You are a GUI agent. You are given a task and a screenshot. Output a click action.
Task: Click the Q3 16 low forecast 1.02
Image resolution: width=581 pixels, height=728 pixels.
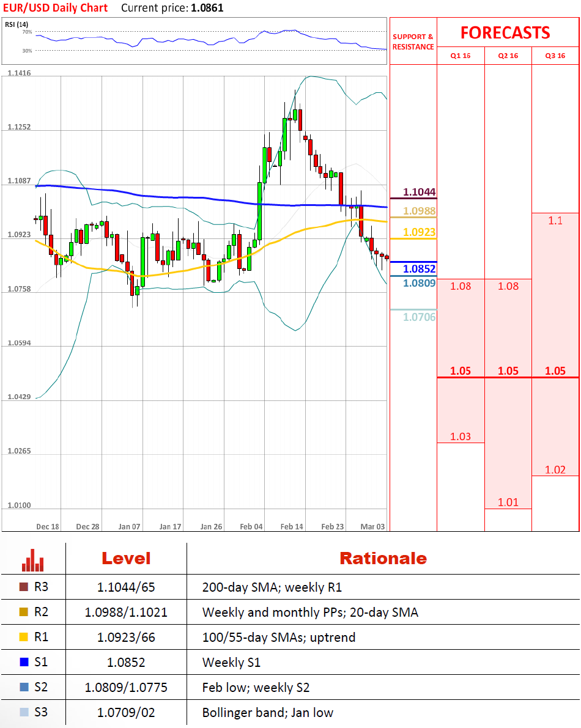point(555,470)
